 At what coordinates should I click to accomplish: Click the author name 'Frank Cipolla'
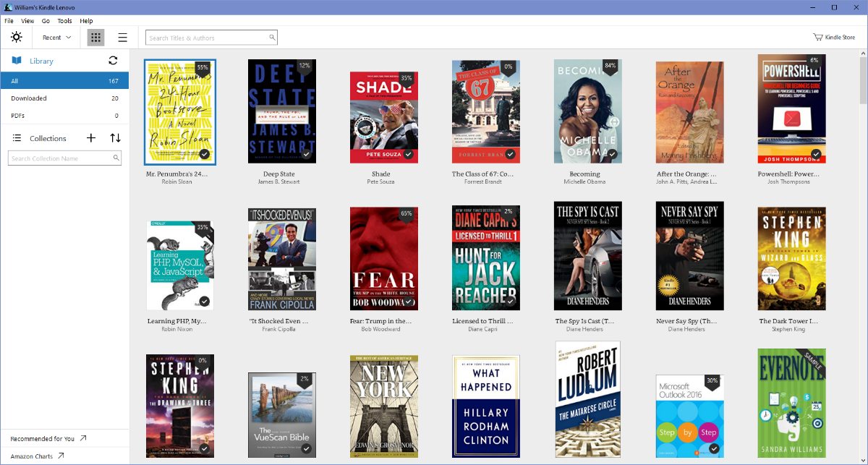[279, 330]
